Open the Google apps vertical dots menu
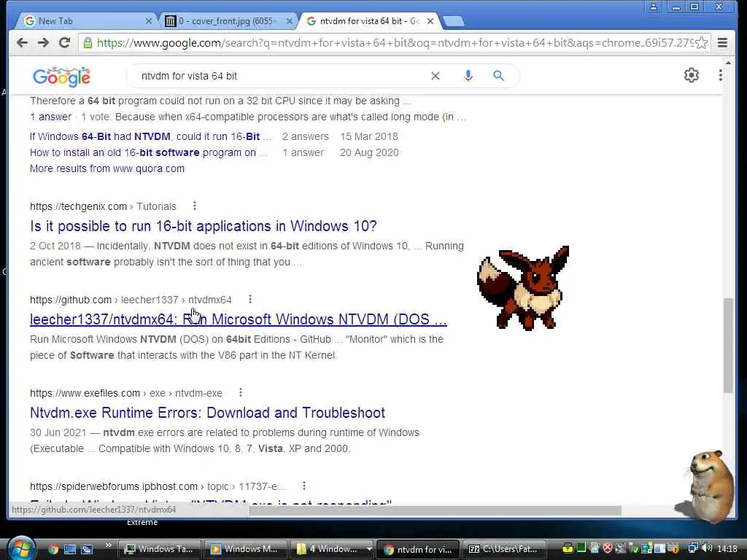Image resolution: width=747 pixels, height=560 pixels. [720, 75]
